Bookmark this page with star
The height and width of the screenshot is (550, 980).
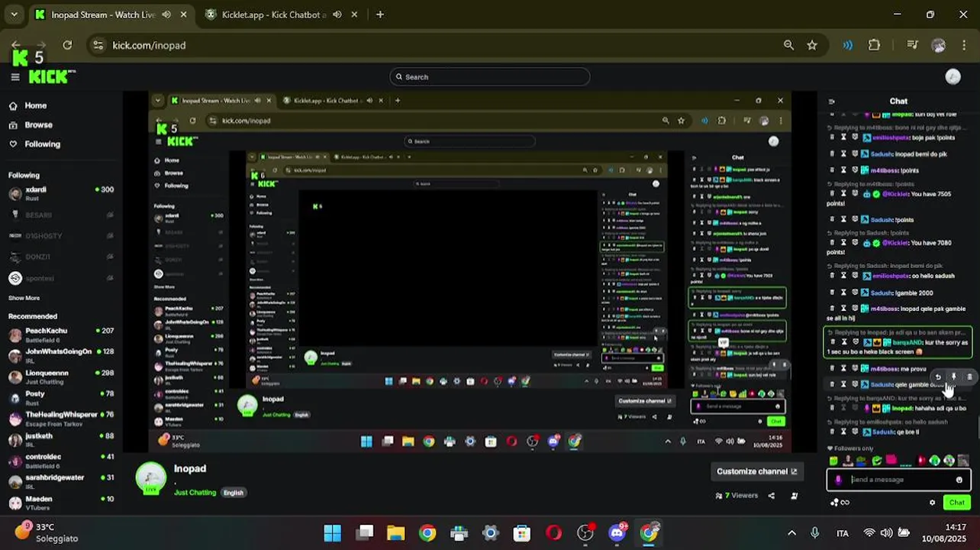click(812, 45)
